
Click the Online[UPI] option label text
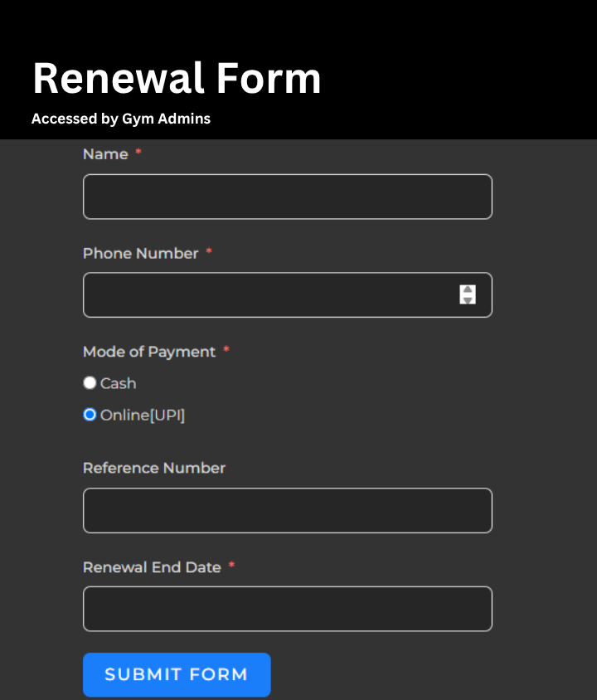click(x=143, y=415)
